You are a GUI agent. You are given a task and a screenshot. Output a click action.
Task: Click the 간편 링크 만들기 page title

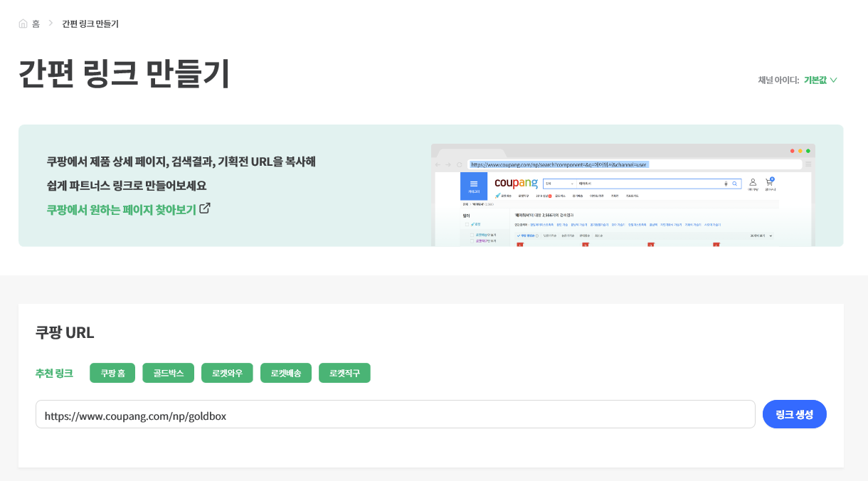(125, 73)
